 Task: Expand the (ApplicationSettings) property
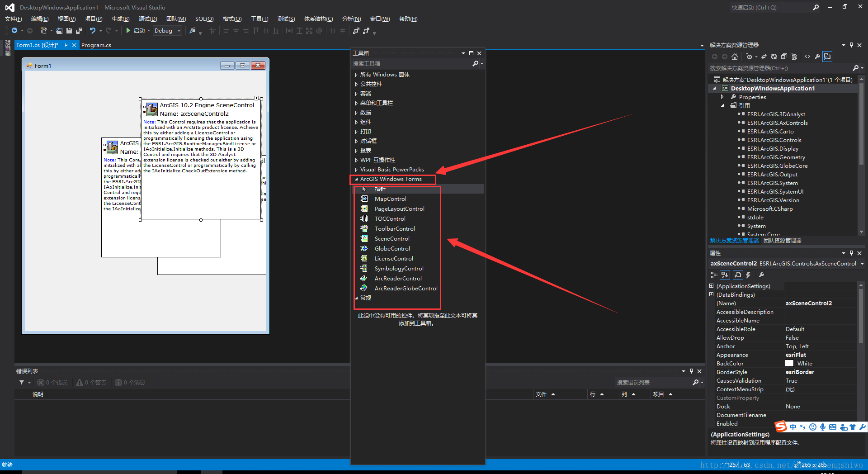[712, 286]
